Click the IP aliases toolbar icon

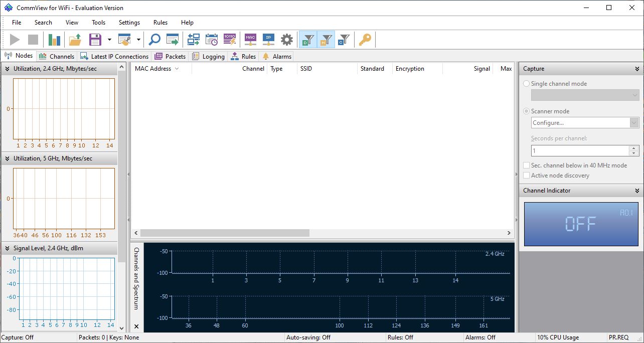[268, 40]
